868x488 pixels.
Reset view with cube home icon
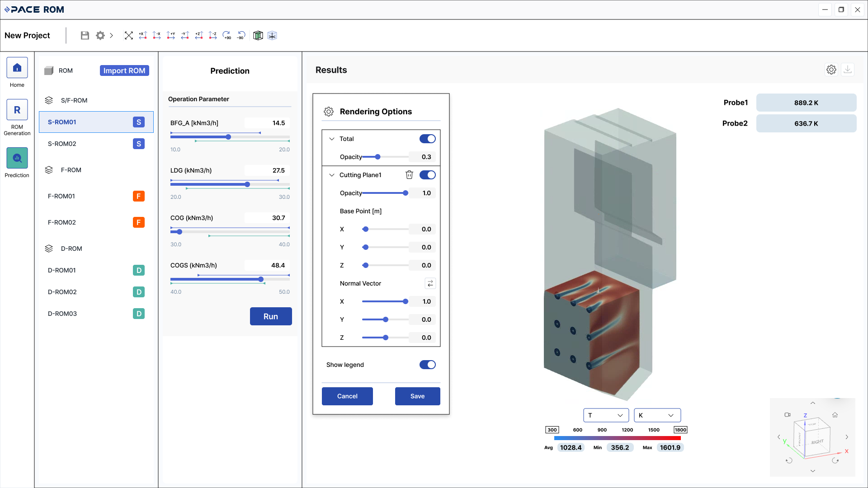pos(835,415)
